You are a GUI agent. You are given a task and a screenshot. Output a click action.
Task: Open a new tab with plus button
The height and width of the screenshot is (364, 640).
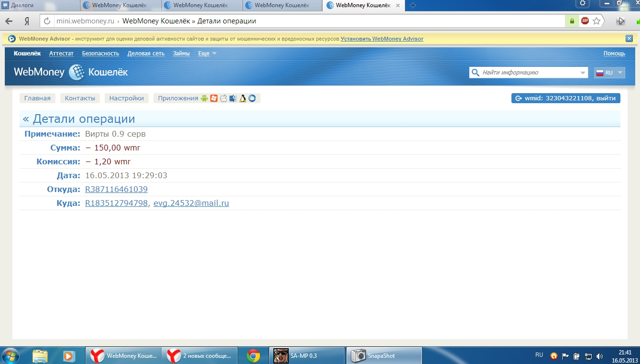[413, 5]
